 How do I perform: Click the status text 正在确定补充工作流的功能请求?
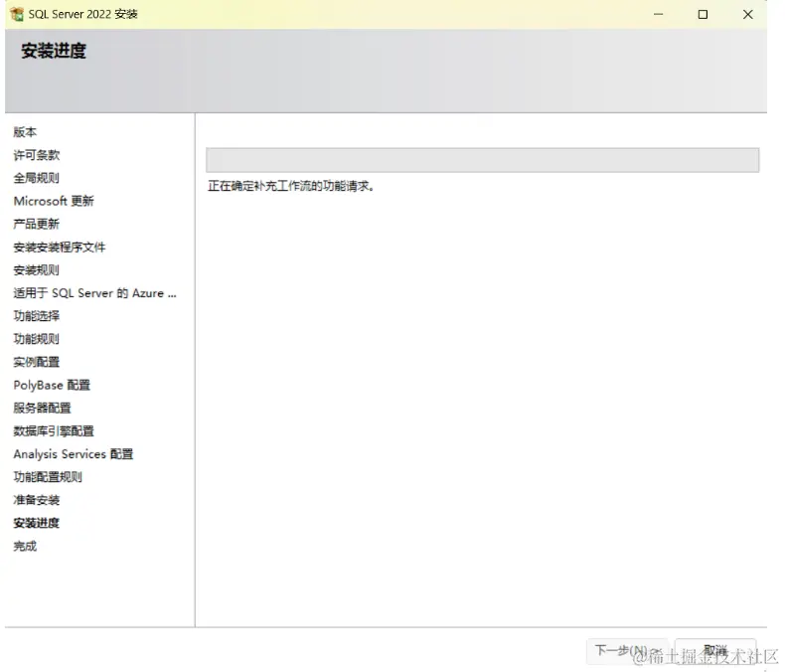(x=291, y=186)
